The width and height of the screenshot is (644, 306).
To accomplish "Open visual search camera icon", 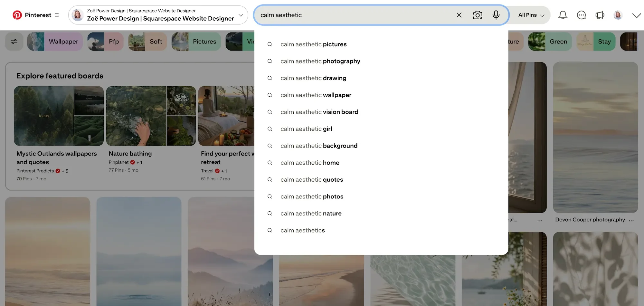I will point(478,15).
